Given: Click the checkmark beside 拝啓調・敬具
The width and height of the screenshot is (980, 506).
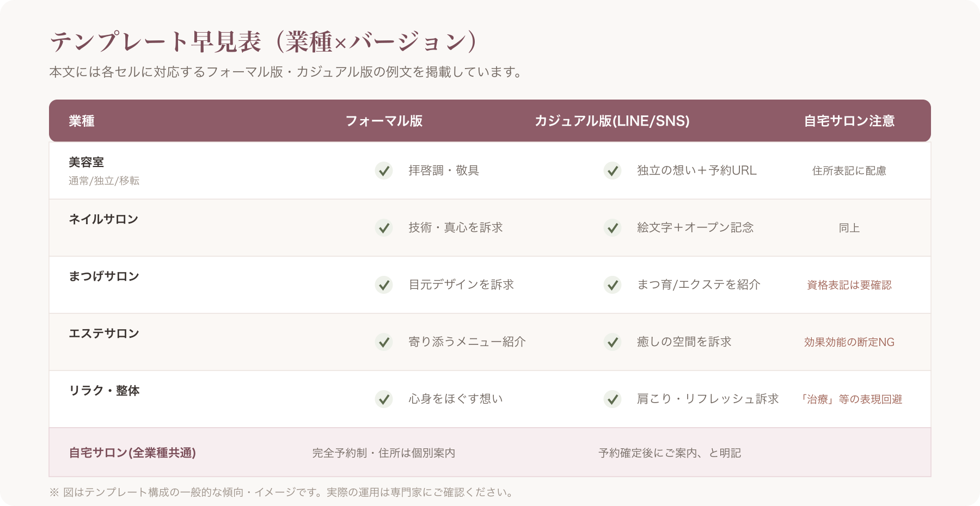Looking at the screenshot, I should click(x=384, y=171).
